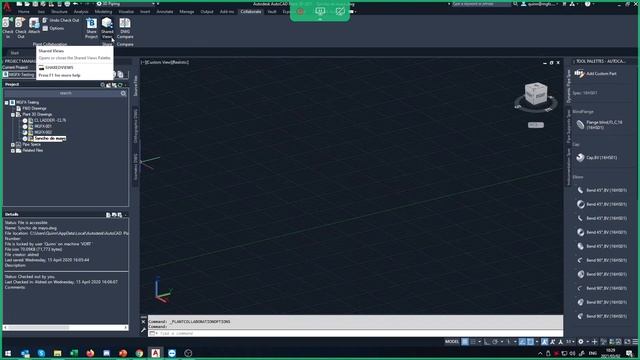640x360 pixels.
Task: Open Windows notification center icon
Action: [629, 353]
